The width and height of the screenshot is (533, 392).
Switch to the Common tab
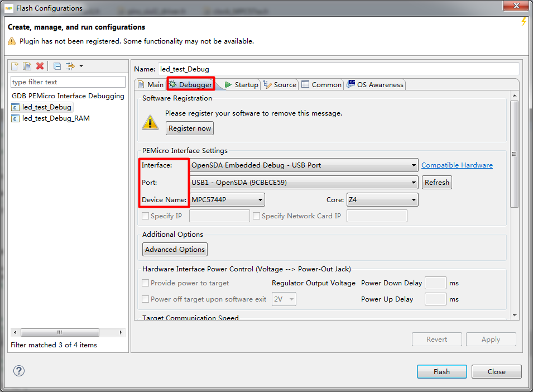(x=321, y=85)
